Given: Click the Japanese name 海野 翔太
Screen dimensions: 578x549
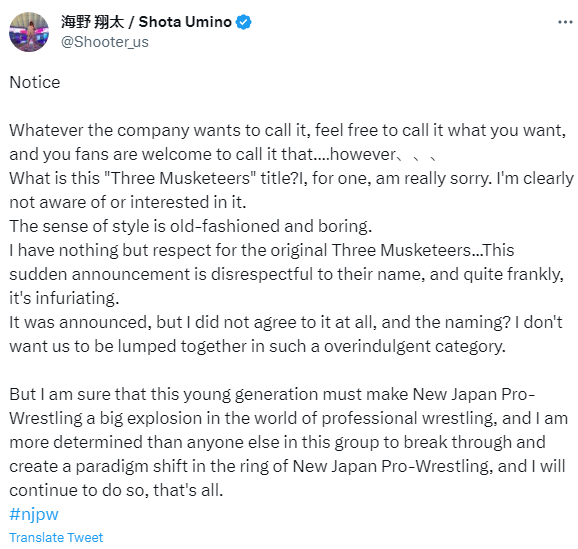Looking at the screenshot, I should (x=92, y=22).
